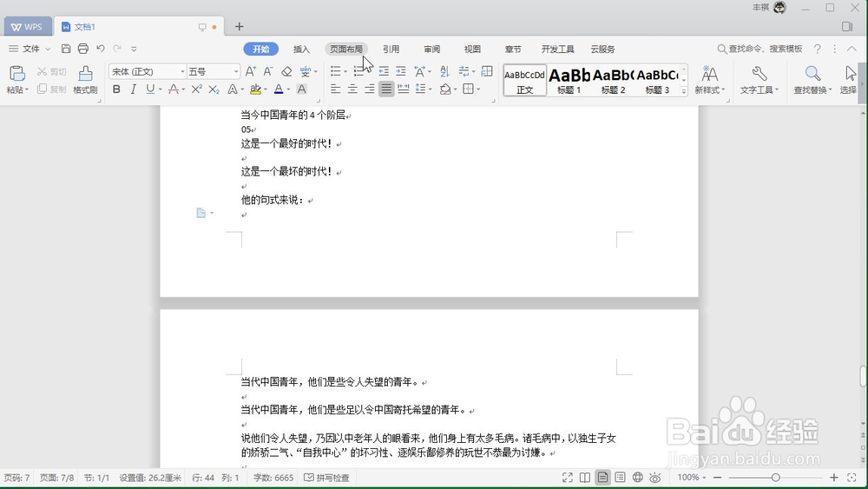Open the Paste clipboard tool
The height and width of the screenshot is (489, 868).
[16, 79]
